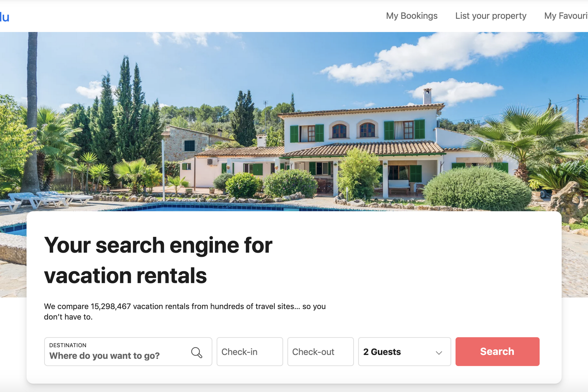The image size is (588, 392).
Task: Click the DESTINATION label
Action: point(68,345)
